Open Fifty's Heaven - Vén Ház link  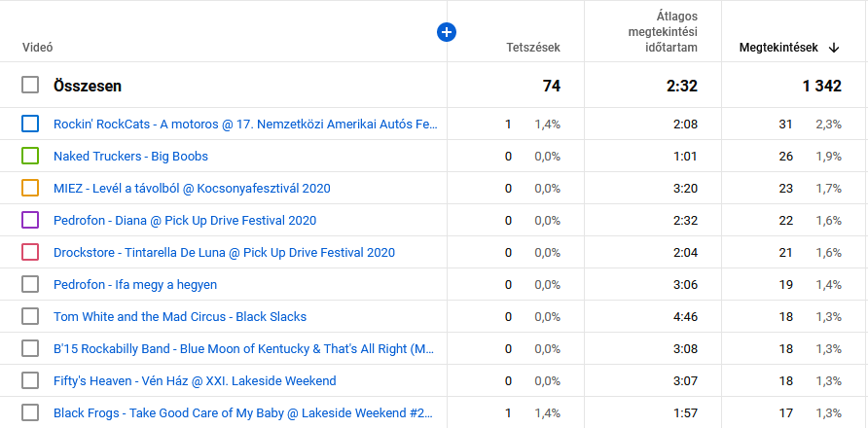pos(195,381)
